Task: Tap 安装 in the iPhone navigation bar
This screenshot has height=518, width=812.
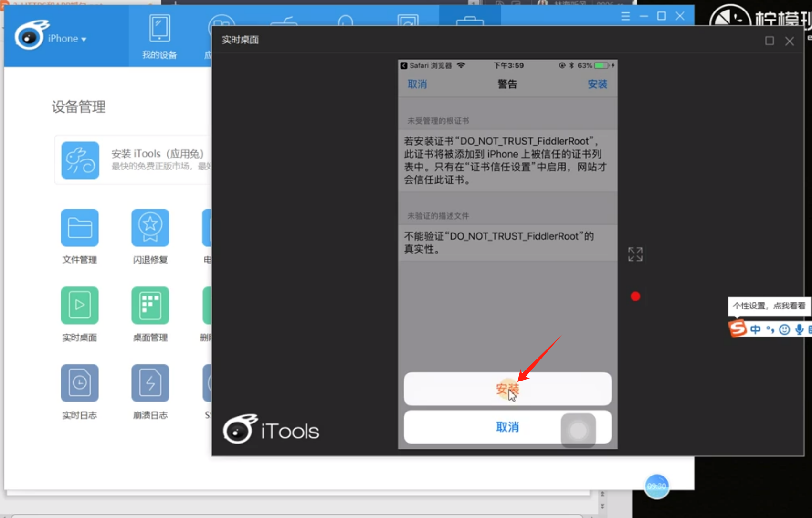Action: (597, 85)
